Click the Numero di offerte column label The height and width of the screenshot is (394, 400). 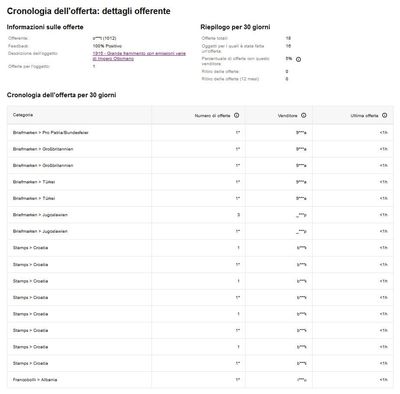pos(212,116)
